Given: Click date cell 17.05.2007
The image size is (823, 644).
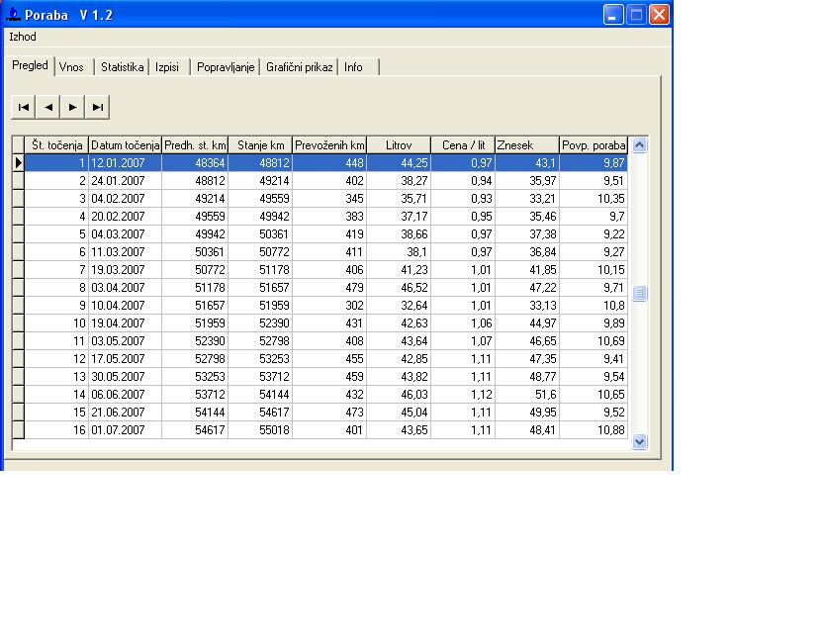Looking at the screenshot, I should (125, 359).
